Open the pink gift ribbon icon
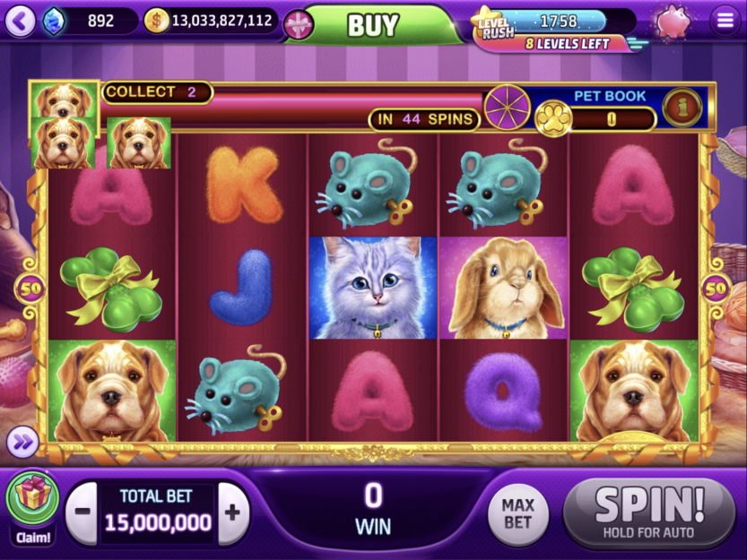Viewport: 747px width, 560px height. (299, 25)
